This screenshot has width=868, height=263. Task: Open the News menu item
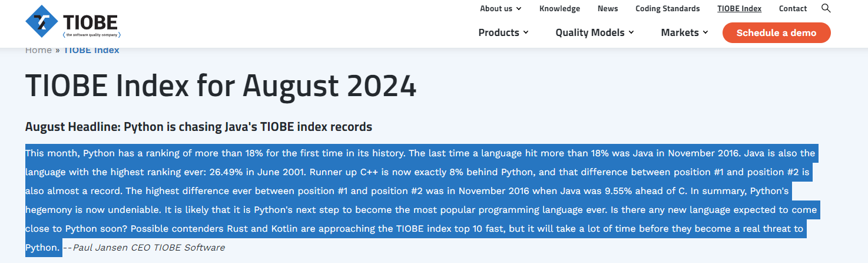coord(608,8)
